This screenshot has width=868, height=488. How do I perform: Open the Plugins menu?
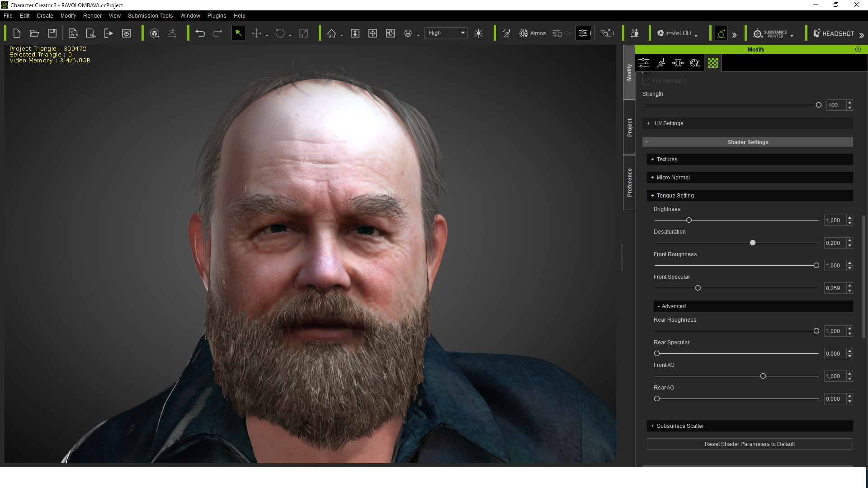217,15
